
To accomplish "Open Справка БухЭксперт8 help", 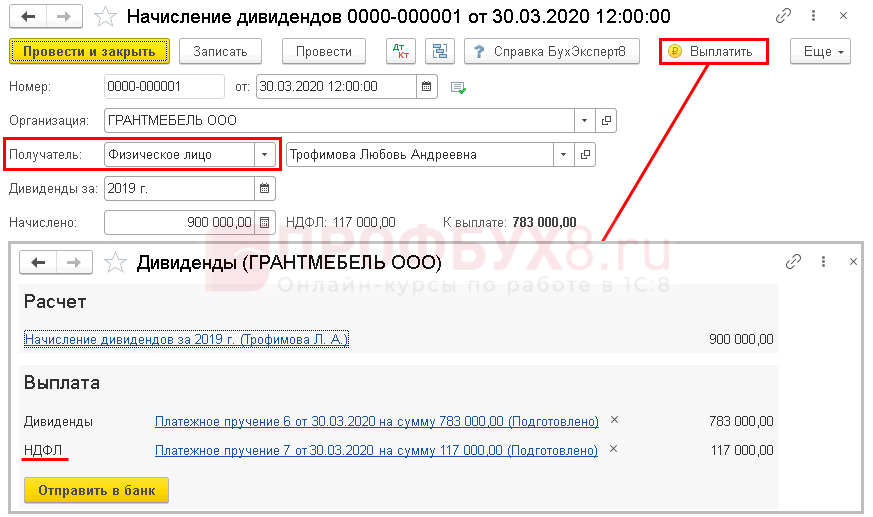I will pos(551,51).
